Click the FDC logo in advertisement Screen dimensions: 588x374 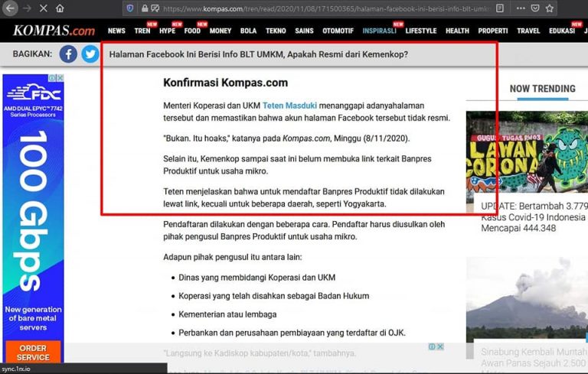[34, 92]
